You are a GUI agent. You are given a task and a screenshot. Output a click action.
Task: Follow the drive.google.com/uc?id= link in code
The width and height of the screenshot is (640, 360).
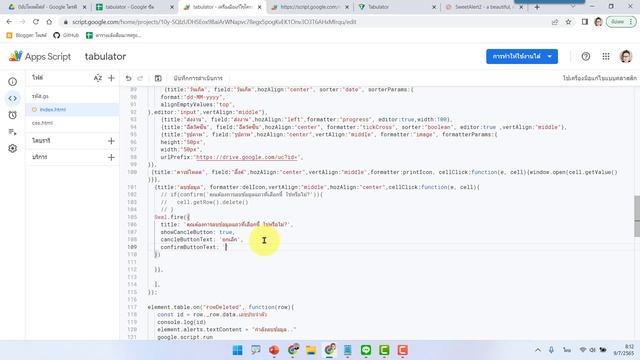click(247, 157)
